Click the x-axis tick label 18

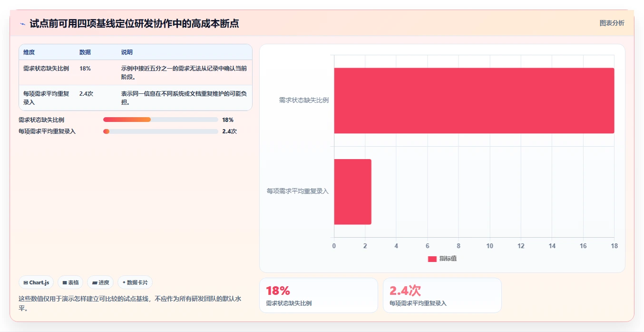click(x=615, y=246)
